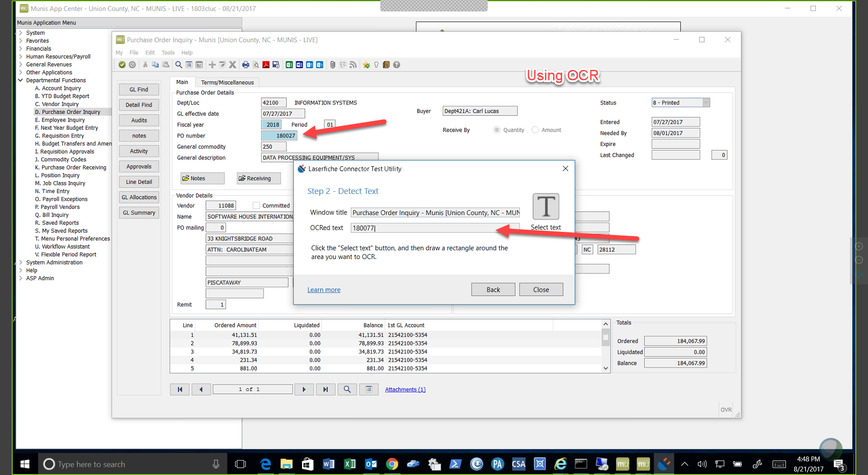Image resolution: width=868 pixels, height=475 pixels.
Task: Click the red PDF export icon
Action: click(266, 65)
